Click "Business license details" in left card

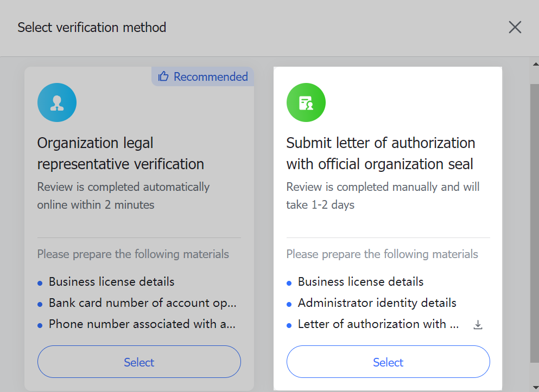(111, 281)
